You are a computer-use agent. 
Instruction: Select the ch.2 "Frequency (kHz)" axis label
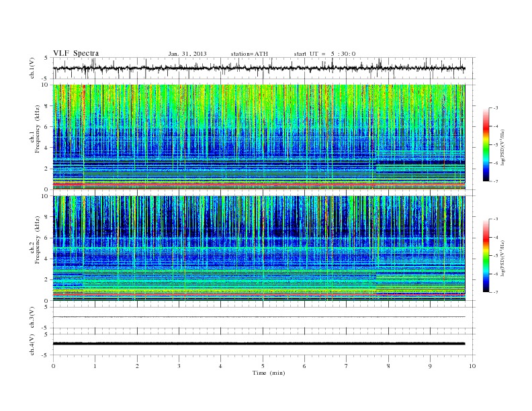pos(38,239)
